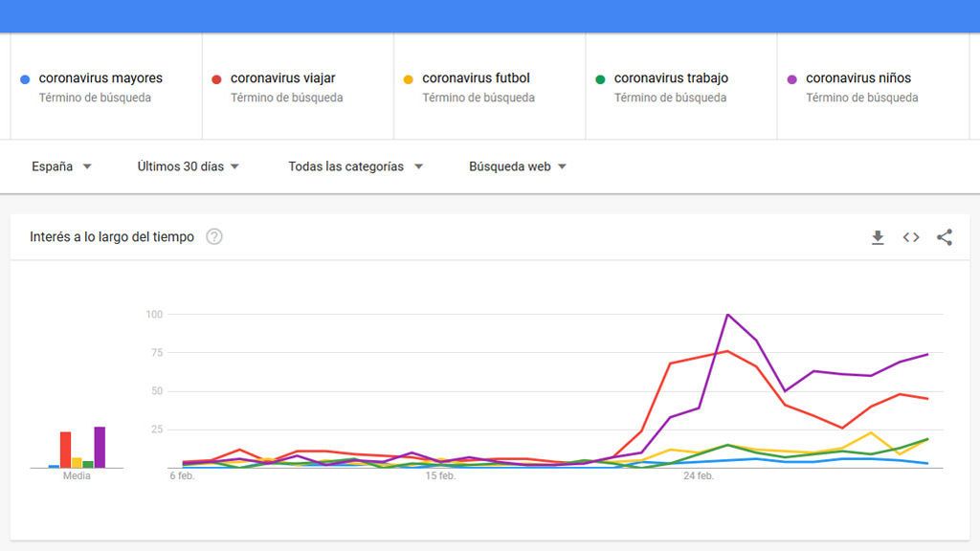Share the interest over time chart
Image resolution: width=980 pixels, height=551 pixels.
click(945, 237)
